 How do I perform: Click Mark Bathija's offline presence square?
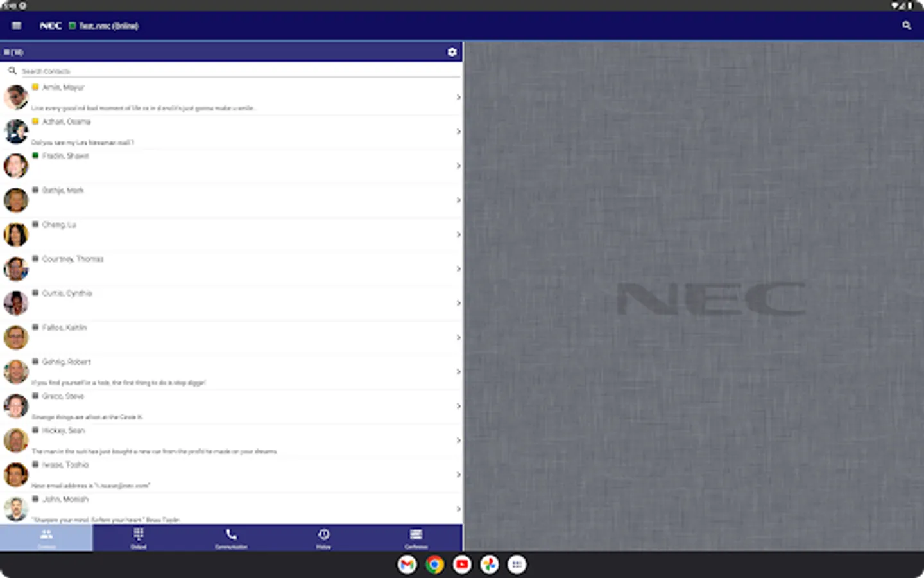35,189
